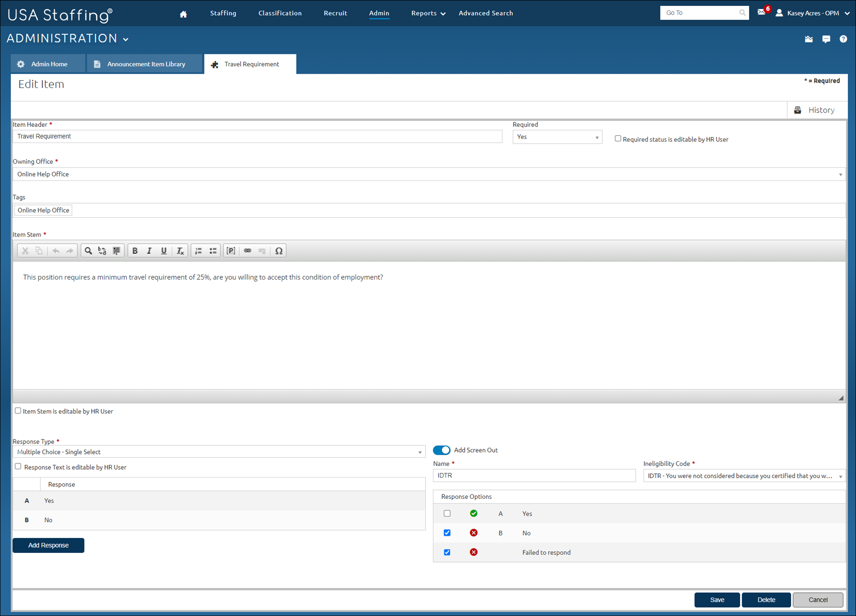The height and width of the screenshot is (616, 856).
Task: Open the Owning Office dropdown
Action: tap(429, 174)
